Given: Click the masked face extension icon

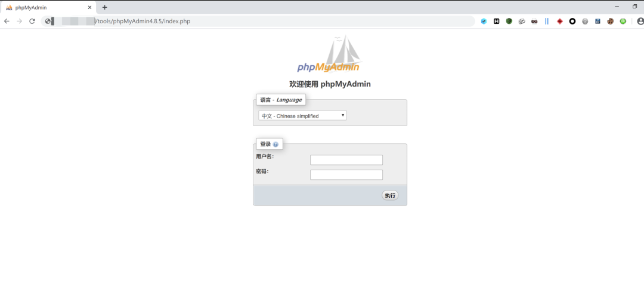Looking at the screenshot, I should tap(534, 21).
